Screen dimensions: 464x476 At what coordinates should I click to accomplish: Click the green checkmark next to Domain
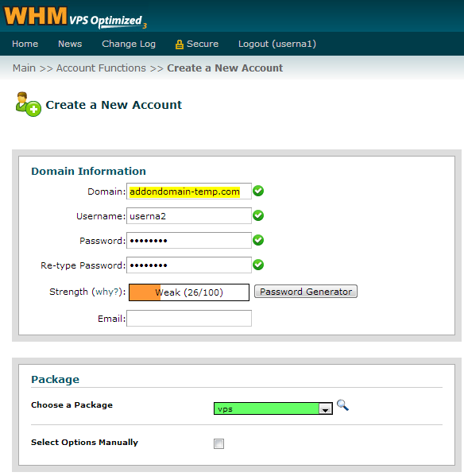tap(258, 191)
